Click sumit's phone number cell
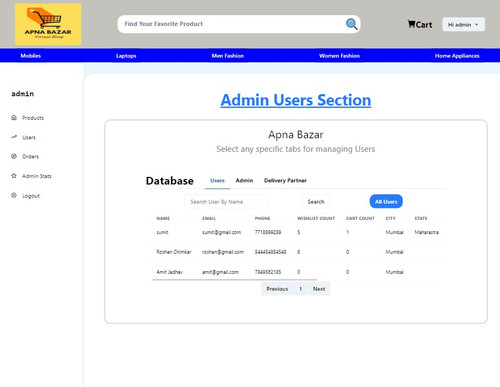This screenshot has width=500, height=387. coord(268,232)
